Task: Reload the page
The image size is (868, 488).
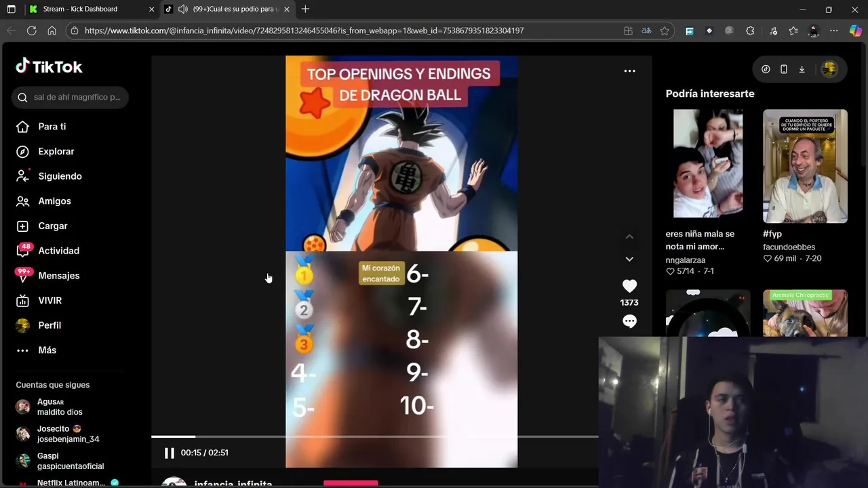Action: tap(31, 30)
